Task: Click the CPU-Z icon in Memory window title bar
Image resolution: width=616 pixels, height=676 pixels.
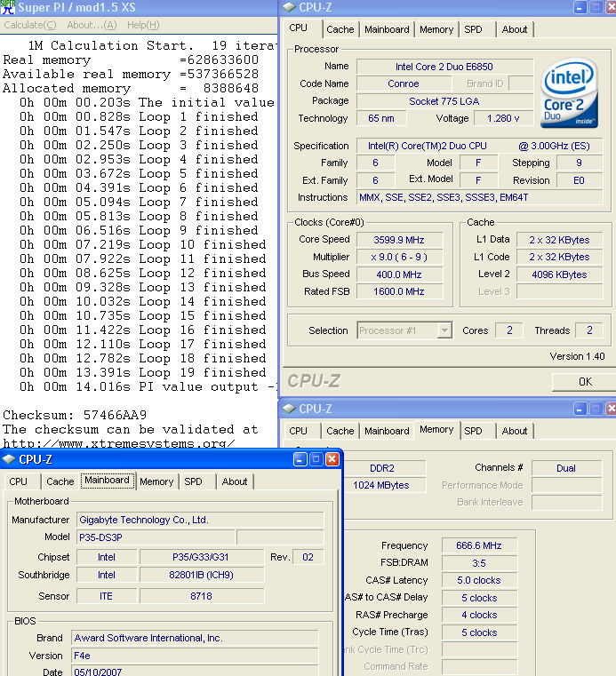Action: tap(289, 409)
